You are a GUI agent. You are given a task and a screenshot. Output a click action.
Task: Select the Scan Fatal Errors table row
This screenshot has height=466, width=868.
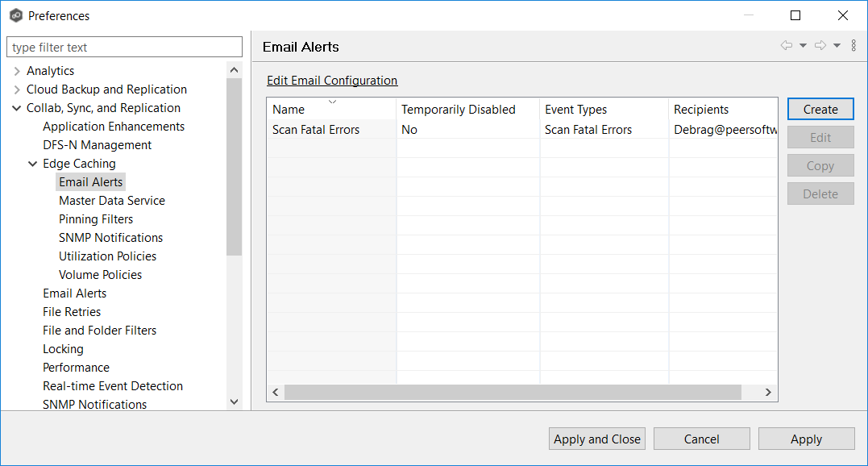click(x=316, y=130)
